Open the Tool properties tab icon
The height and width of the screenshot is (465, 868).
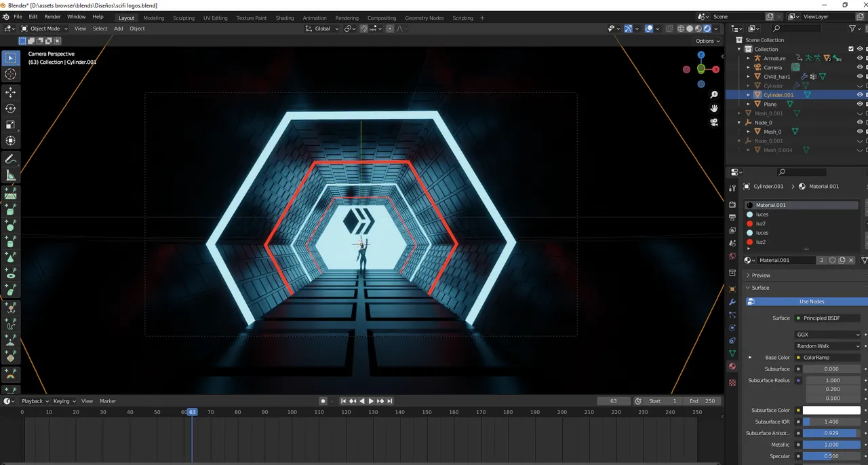click(x=732, y=188)
